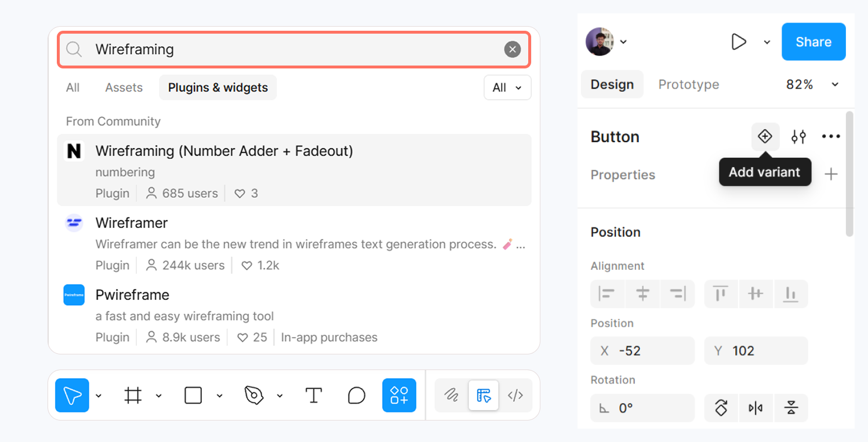Open the Actions and plugins button
The image size is (868, 442).
[399, 396]
